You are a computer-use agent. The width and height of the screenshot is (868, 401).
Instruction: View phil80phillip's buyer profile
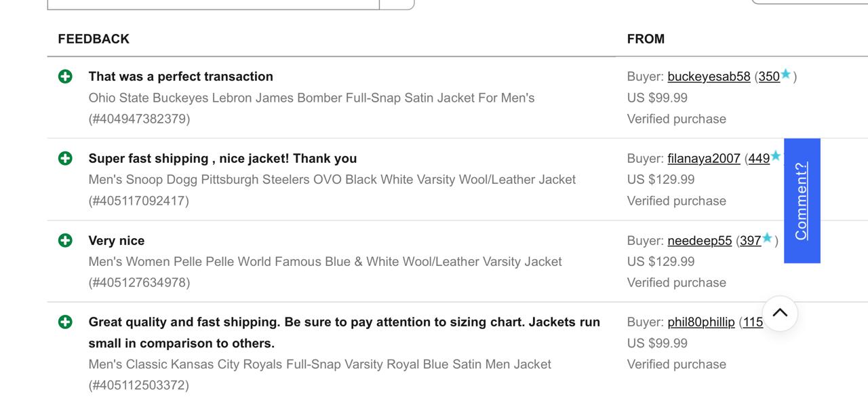701,322
